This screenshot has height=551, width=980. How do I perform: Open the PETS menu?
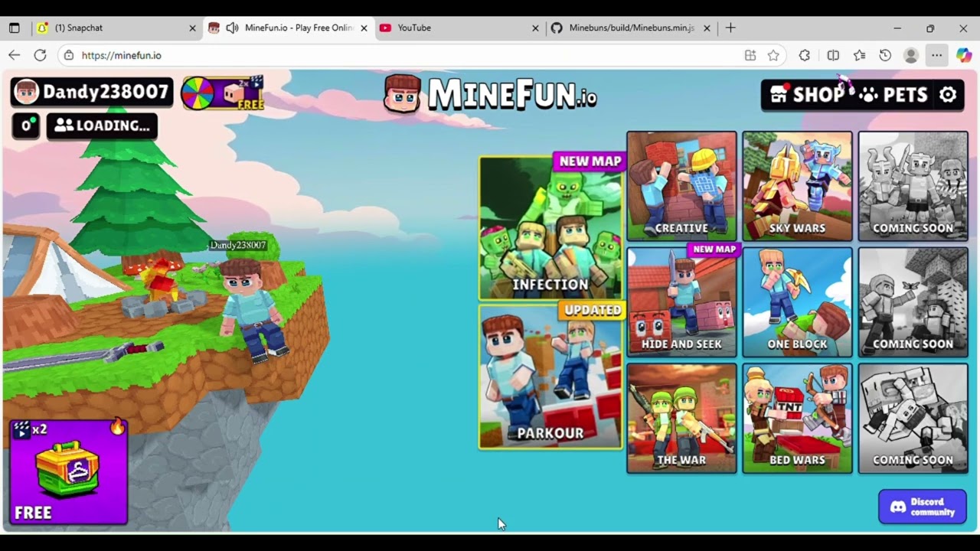[893, 95]
